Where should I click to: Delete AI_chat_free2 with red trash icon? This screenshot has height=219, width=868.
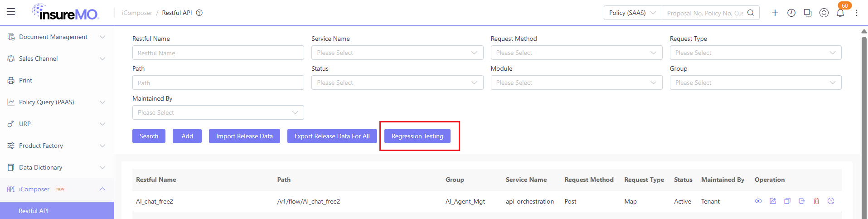(816, 201)
